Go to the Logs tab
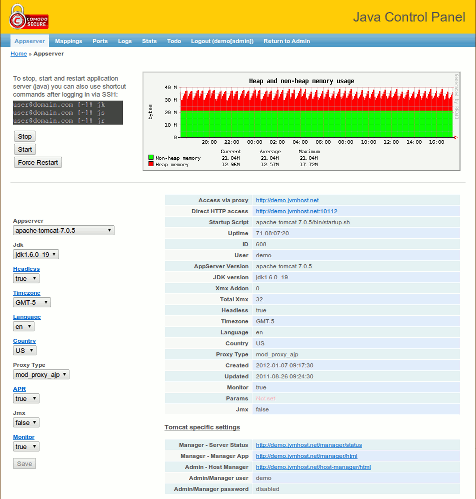 pyautogui.click(x=125, y=41)
